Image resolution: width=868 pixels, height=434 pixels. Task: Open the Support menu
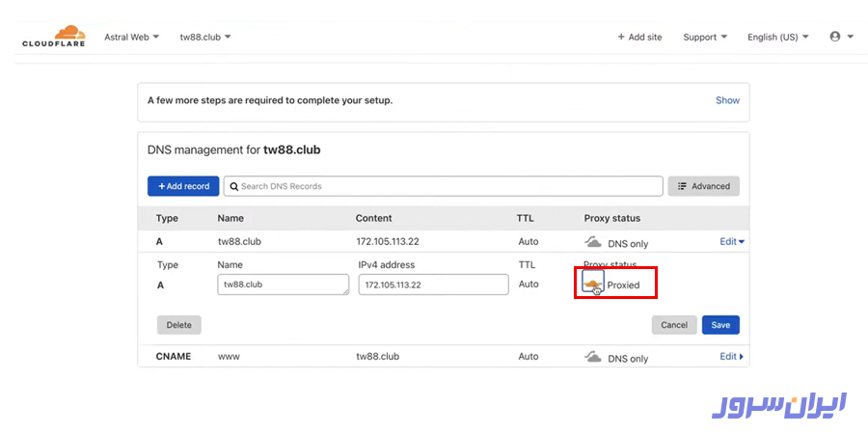click(705, 37)
